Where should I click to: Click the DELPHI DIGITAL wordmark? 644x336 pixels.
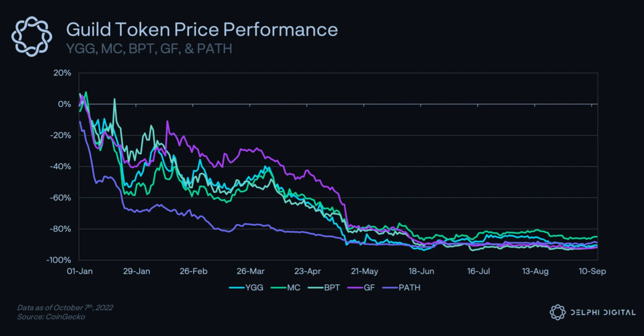[603, 312]
